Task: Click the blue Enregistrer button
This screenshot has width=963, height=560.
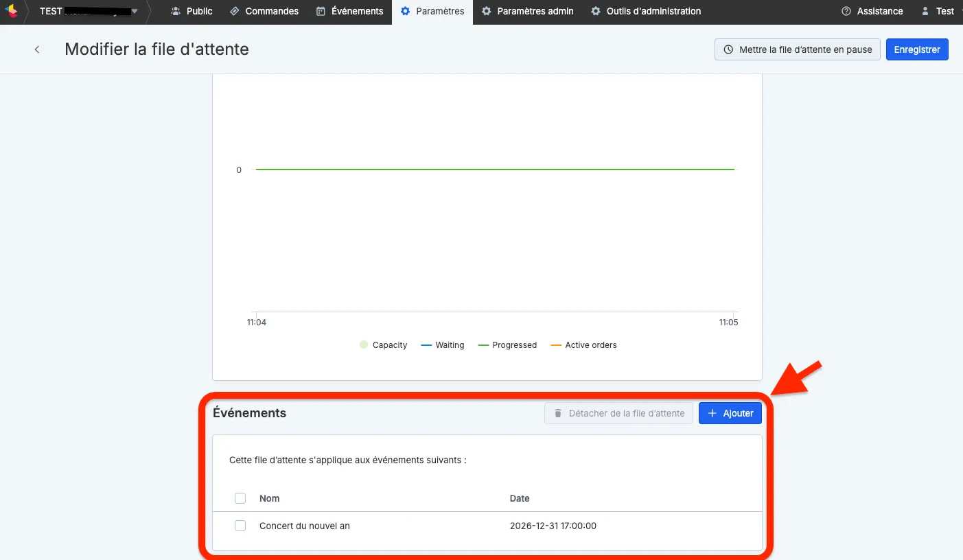Action: [x=917, y=49]
